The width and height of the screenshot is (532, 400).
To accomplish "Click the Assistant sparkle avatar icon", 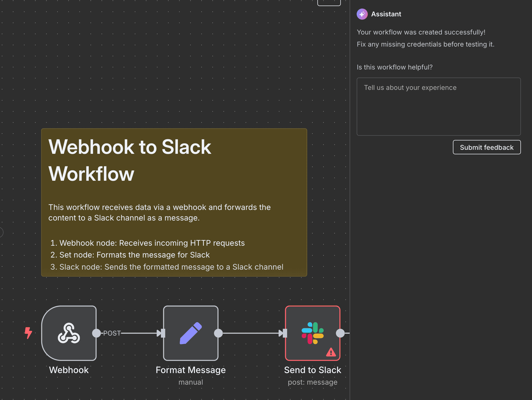I will [x=362, y=14].
